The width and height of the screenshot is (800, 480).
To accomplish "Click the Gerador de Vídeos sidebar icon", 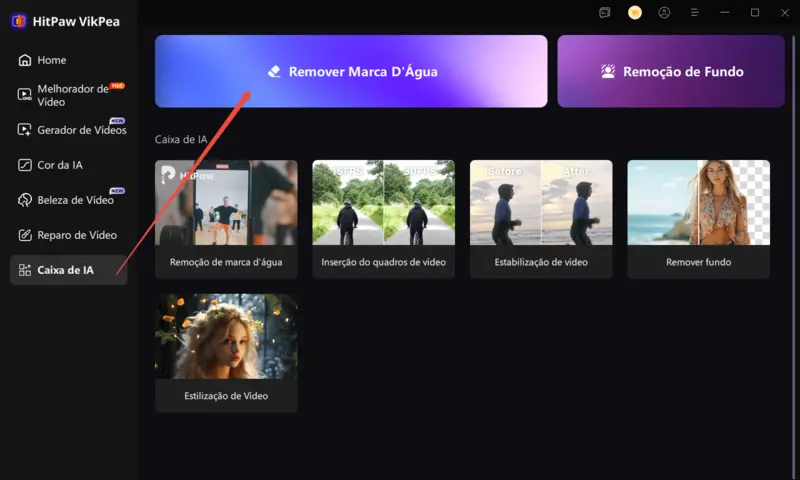I will 24,130.
